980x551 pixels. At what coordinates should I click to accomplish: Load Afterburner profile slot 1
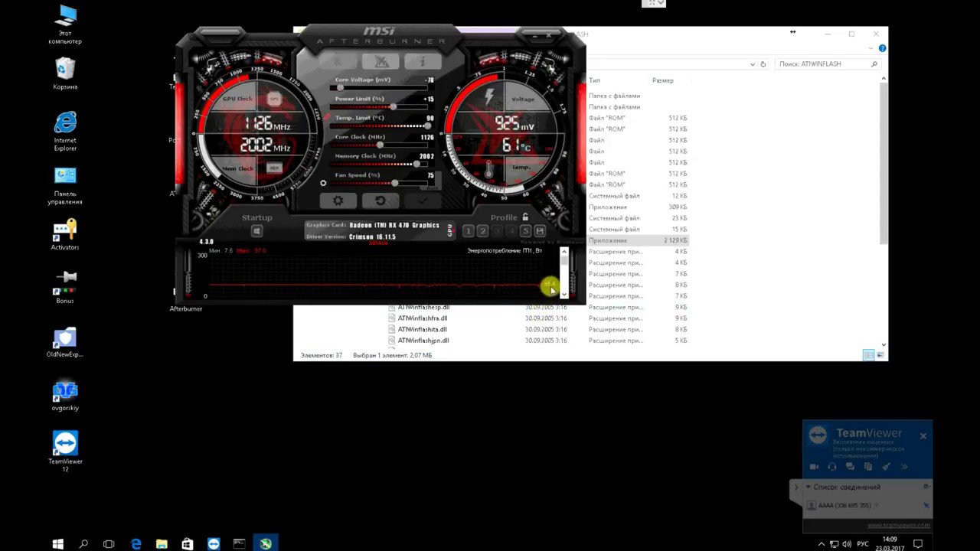469,231
